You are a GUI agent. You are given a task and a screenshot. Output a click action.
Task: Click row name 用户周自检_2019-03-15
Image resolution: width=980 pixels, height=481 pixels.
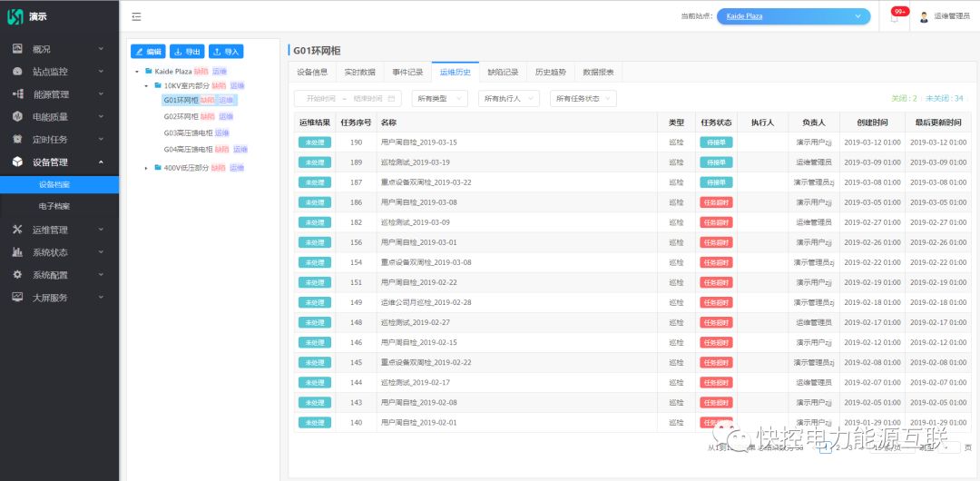click(418, 142)
